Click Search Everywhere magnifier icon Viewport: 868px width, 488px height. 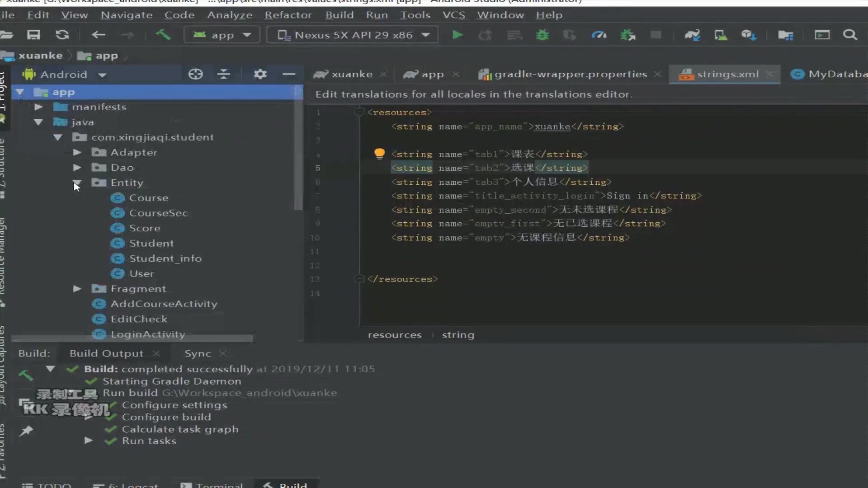(x=850, y=35)
